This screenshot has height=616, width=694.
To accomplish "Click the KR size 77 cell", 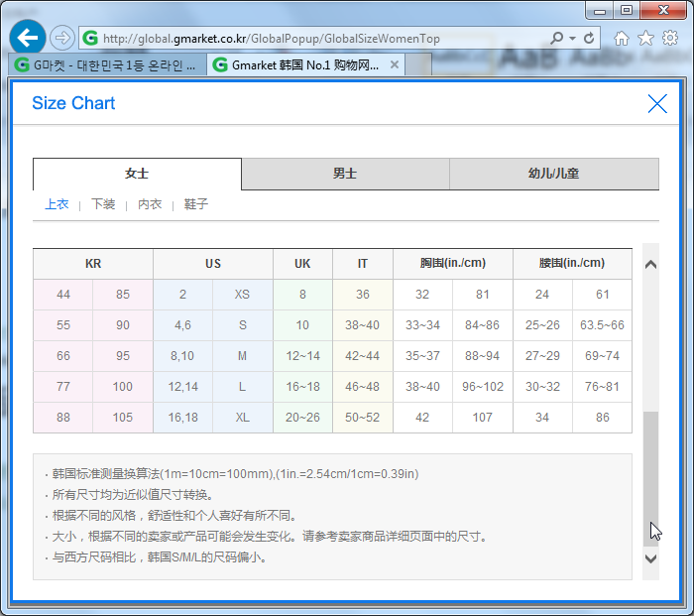I will [63, 387].
